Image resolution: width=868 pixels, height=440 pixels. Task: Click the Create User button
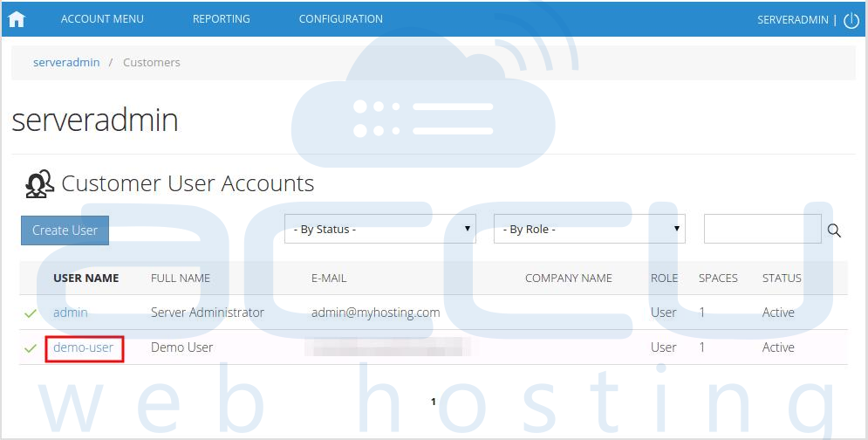(65, 230)
